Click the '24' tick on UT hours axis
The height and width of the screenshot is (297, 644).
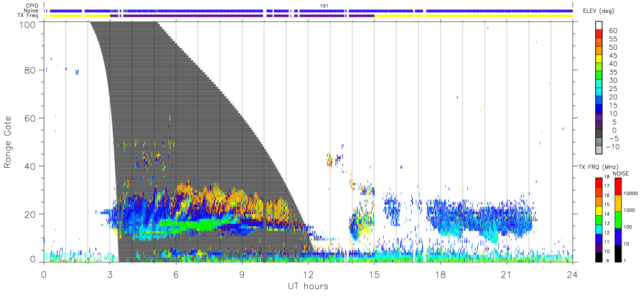coord(573,274)
